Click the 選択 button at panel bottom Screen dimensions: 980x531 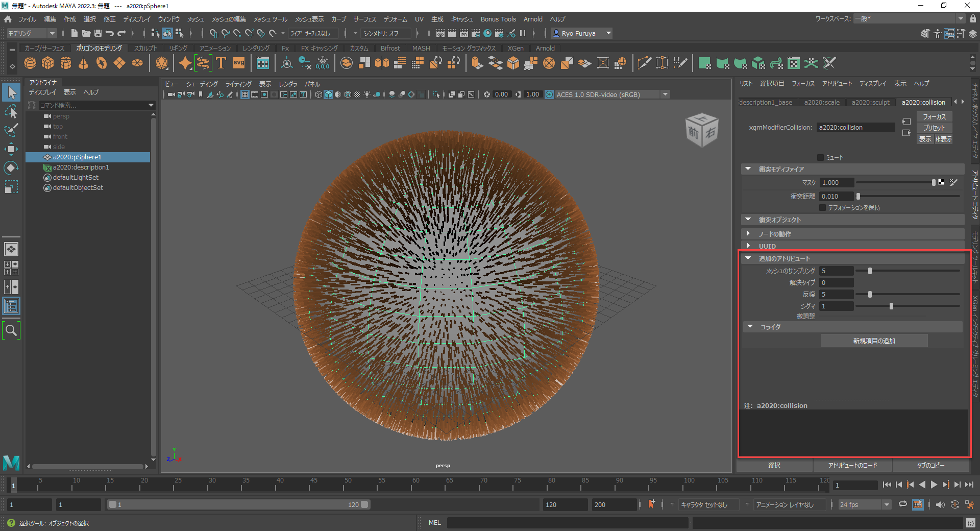point(774,465)
